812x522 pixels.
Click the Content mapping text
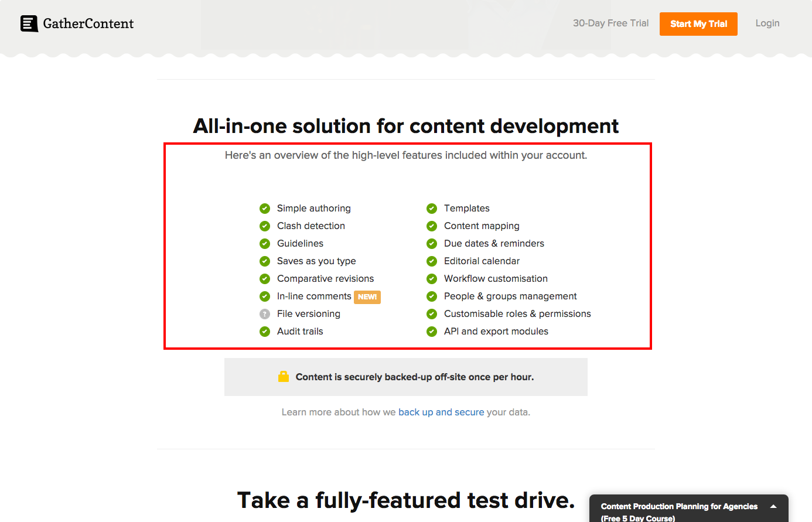[x=482, y=226]
